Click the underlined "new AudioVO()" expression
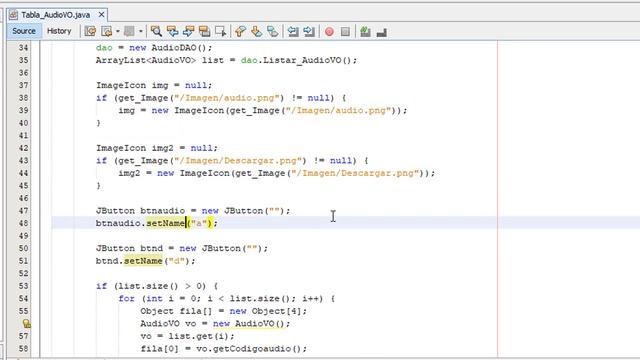Screen dimensions: 640x360 point(249,324)
